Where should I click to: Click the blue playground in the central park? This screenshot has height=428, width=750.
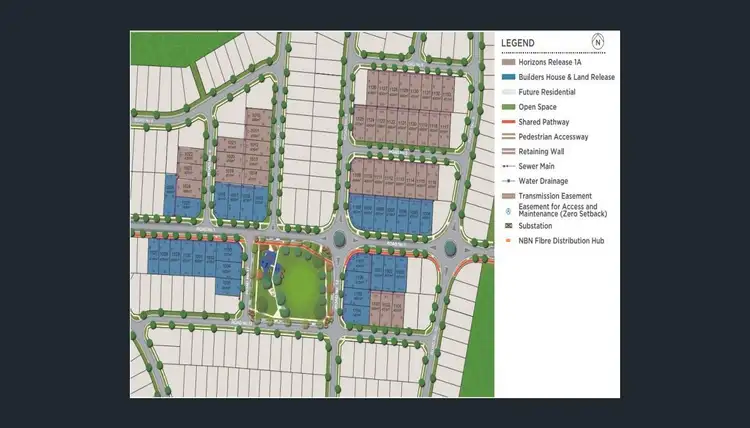(x=266, y=260)
